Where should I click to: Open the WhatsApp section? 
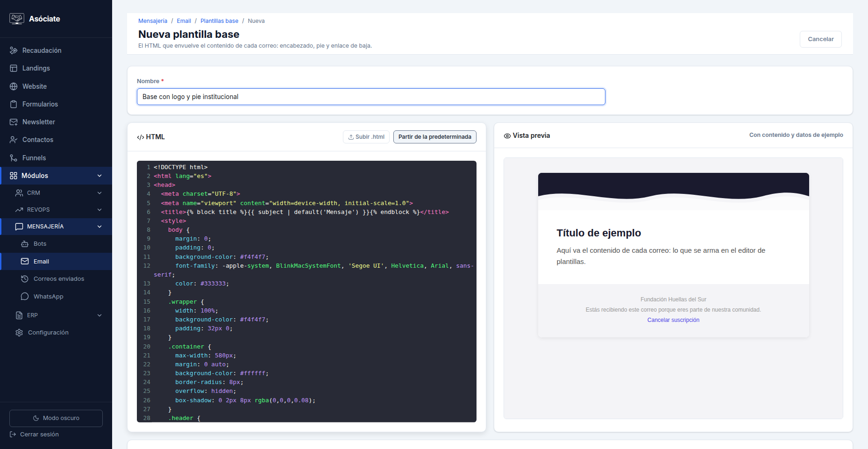(56, 297)
